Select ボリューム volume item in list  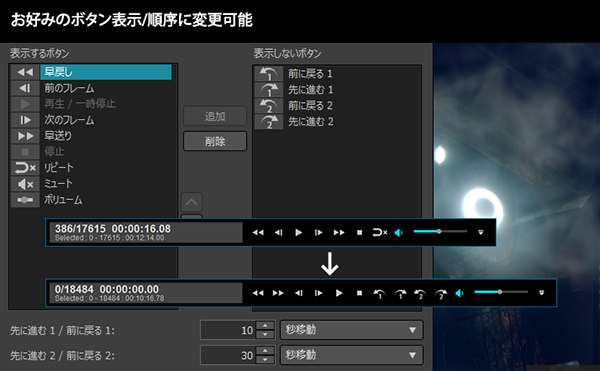[91, 200]
